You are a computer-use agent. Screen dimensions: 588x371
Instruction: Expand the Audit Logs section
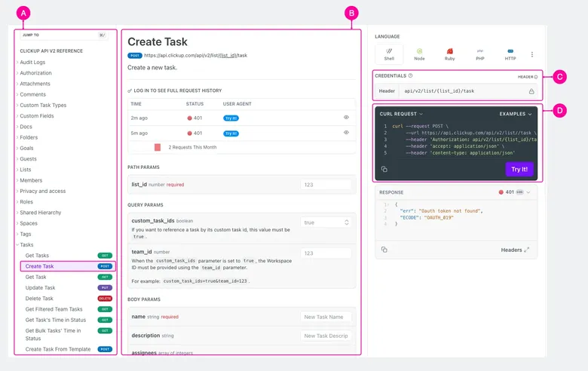tap(32, 63)
